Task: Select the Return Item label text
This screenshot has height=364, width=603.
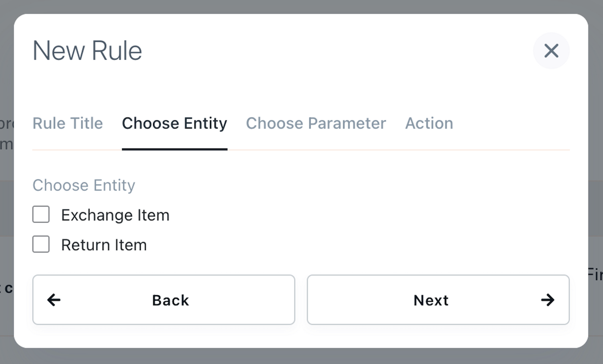Action: pos(104,245)
